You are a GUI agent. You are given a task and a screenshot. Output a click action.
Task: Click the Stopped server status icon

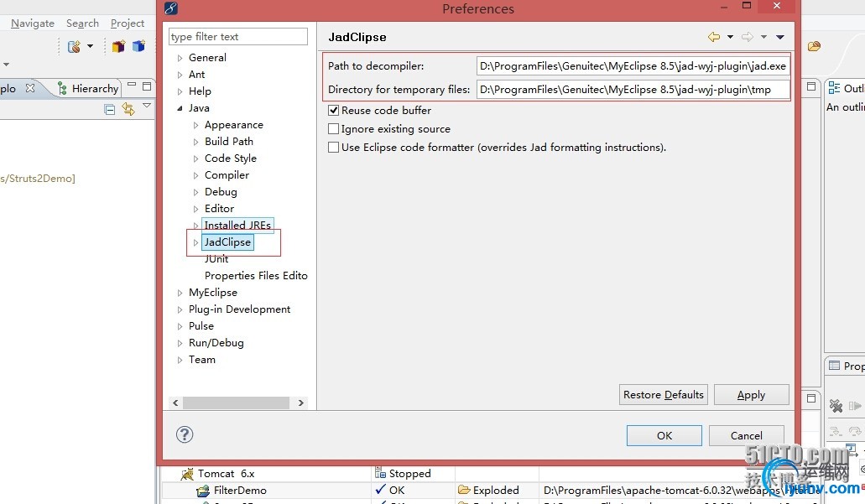pyautogui.click(x=380, y=473)
